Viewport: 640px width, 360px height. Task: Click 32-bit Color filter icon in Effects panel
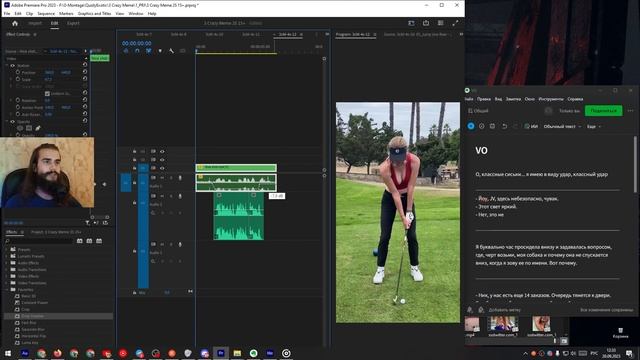(89, 241)
